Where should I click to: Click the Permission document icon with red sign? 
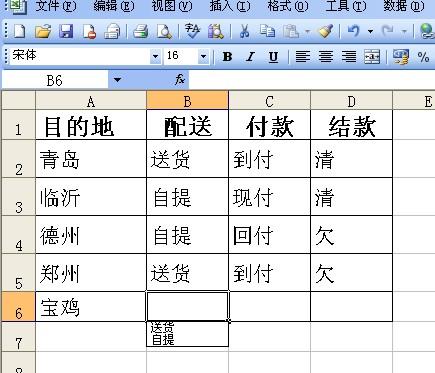[89, 31]
